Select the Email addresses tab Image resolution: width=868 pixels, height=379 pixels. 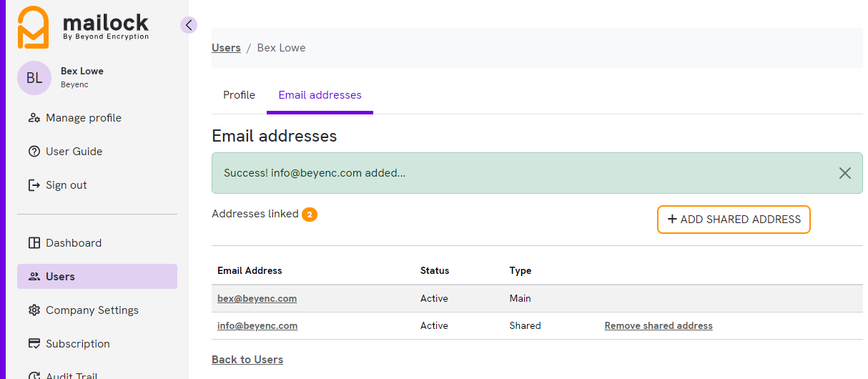(x=320, y=95)
